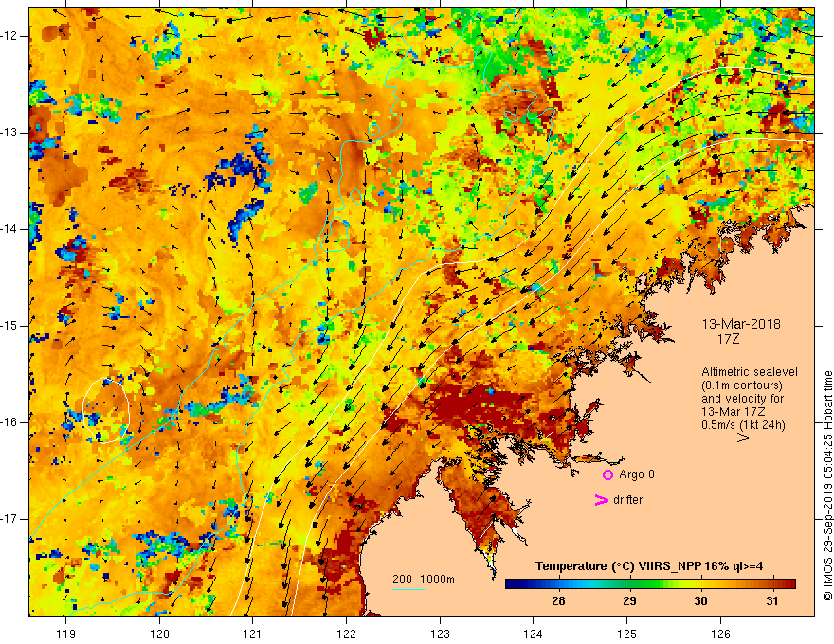
Task: Click the 'Temperature (°C) VIIRS_NPP 16% ql>=4' title
Action: pos(649,566)
